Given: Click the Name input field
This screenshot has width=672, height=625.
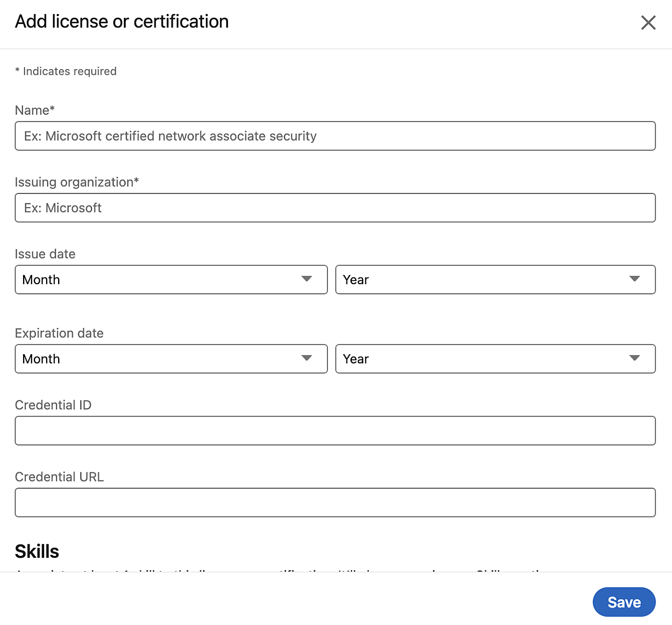Looking at the screenshot, I should [x=335, y=136].
